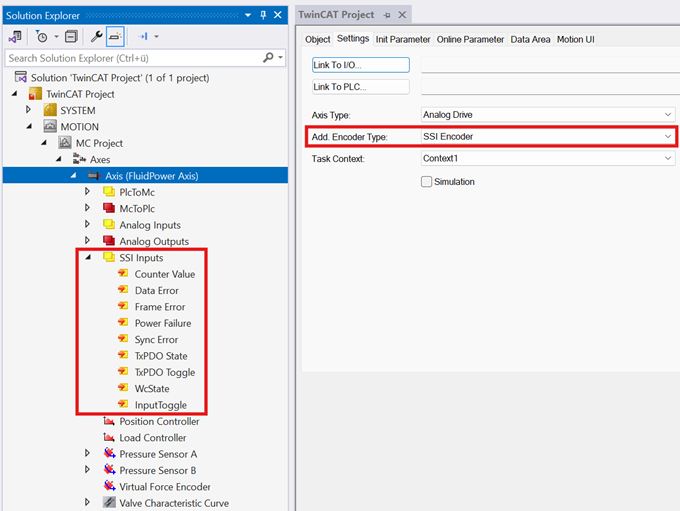Viewport: 680px width, 511px height.
Task: Pin the TwinCAT Project document tab
Action: click(x=387, y=15)
